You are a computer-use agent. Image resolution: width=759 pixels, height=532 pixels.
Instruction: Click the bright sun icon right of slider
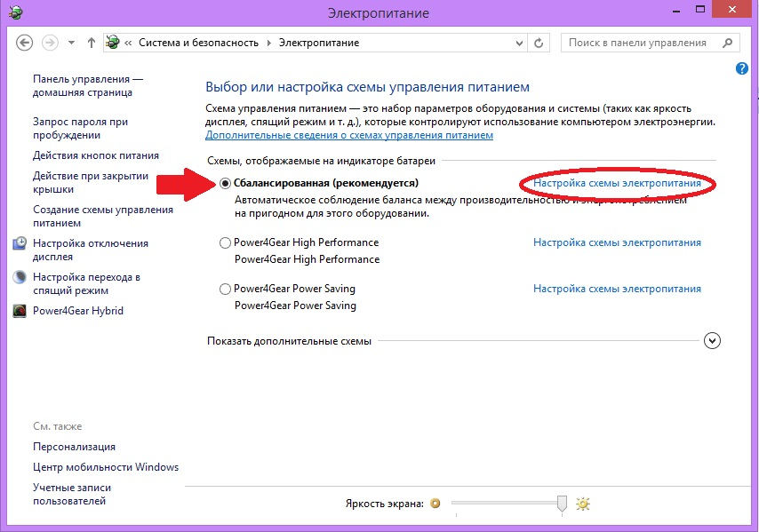(583, 504)
